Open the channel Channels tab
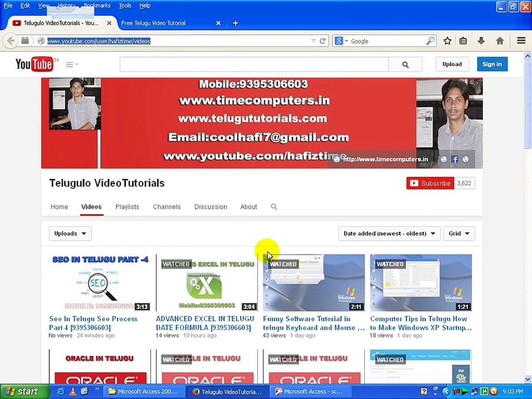 (167, 207)
